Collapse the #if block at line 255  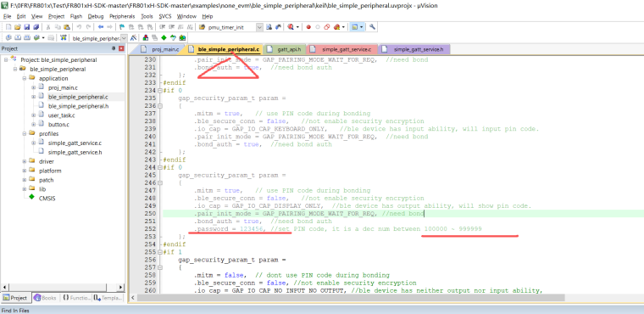point(160,252)
